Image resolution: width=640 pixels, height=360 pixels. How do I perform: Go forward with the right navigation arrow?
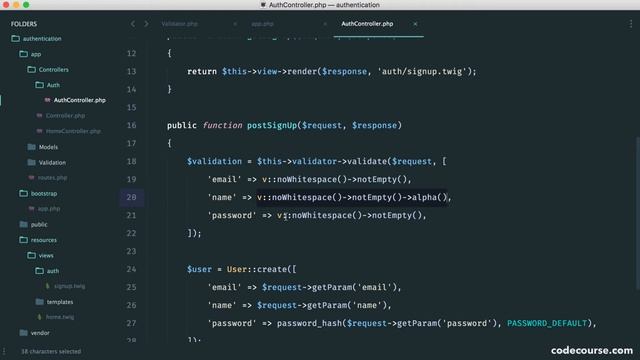tap(146, 24)
